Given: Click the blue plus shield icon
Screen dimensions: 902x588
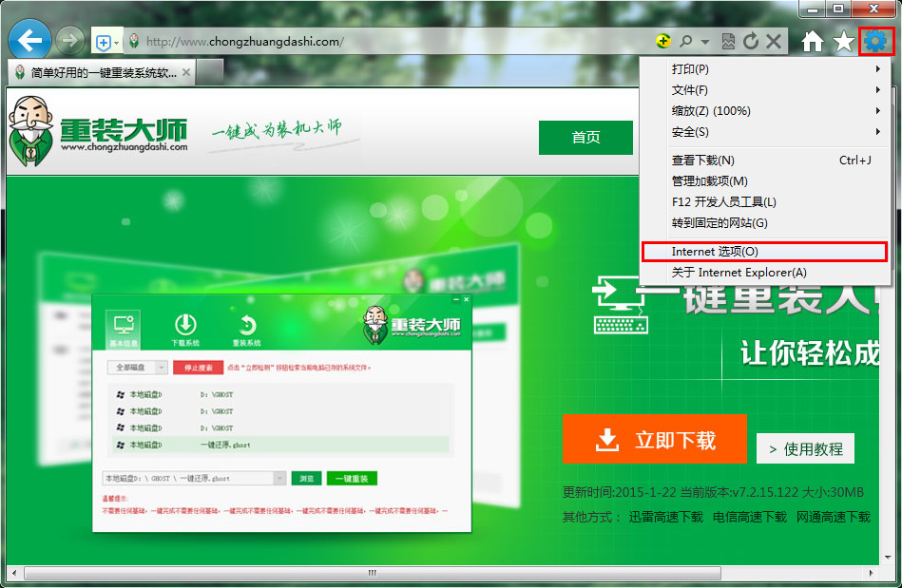Looking at the screenshot, I should pos(103,43).
